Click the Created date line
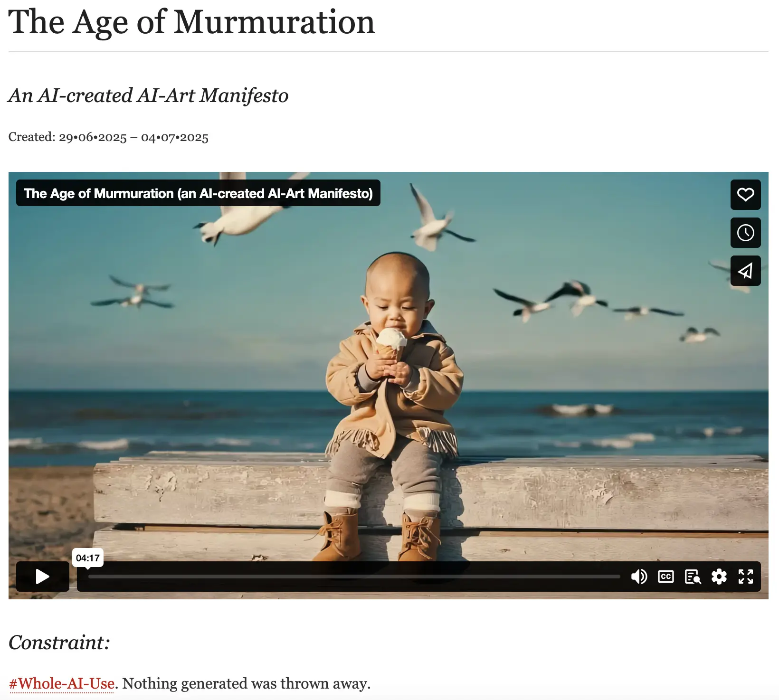 click(x=108, y=137)
